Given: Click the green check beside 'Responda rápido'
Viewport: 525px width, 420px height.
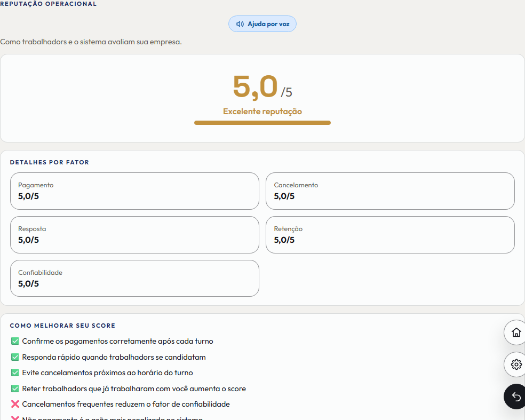Looking at the screenshot, I should tap(15, 357).
